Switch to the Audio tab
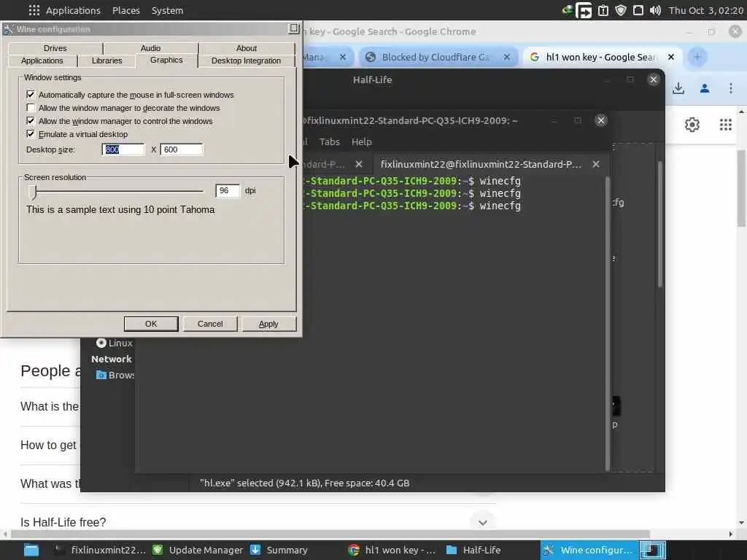 tap(150, 48)
